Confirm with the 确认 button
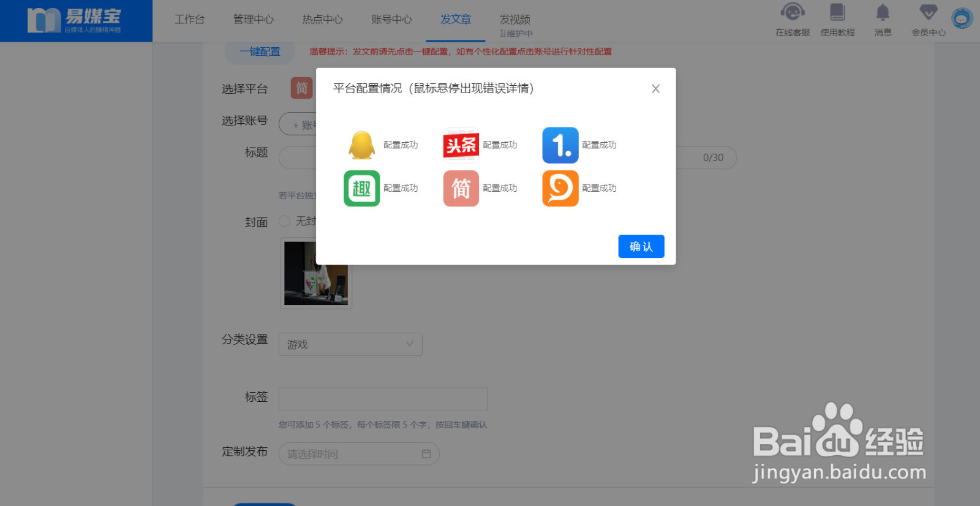Image resolution: width=980 pixels, height=506 pixels. pos(641,246)
